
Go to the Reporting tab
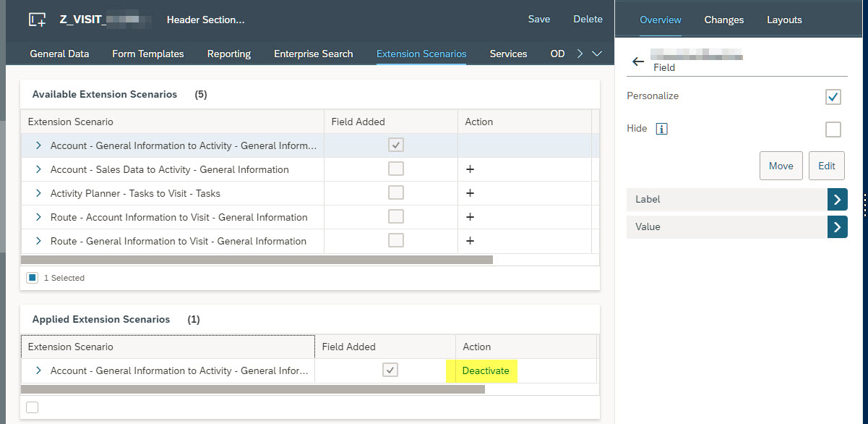[x=229, y=54]
